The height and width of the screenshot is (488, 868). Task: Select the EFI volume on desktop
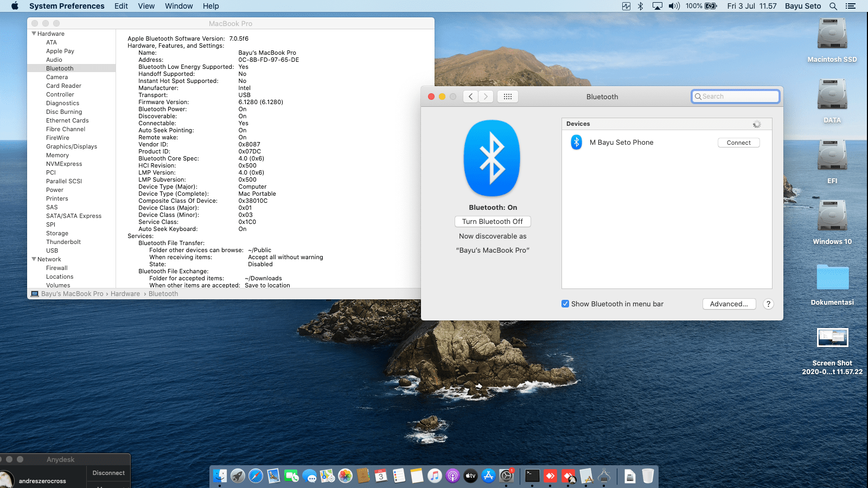coord(832,162)
